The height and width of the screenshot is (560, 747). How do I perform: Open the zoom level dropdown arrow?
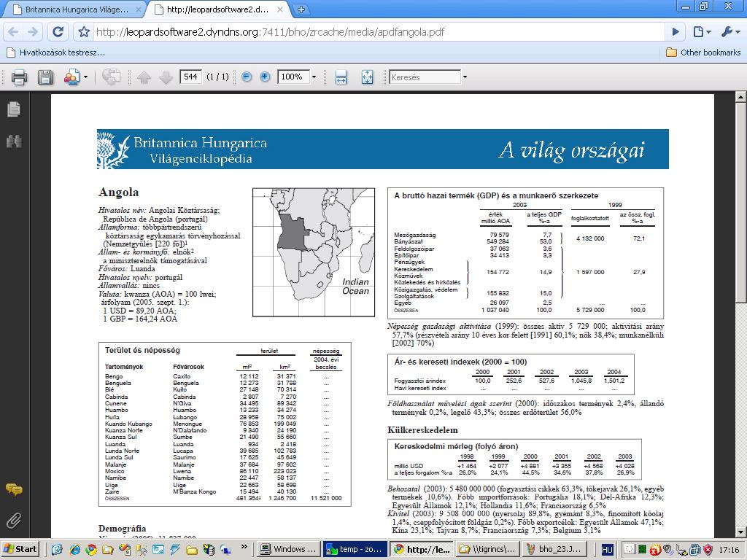(x=314, y=77)
